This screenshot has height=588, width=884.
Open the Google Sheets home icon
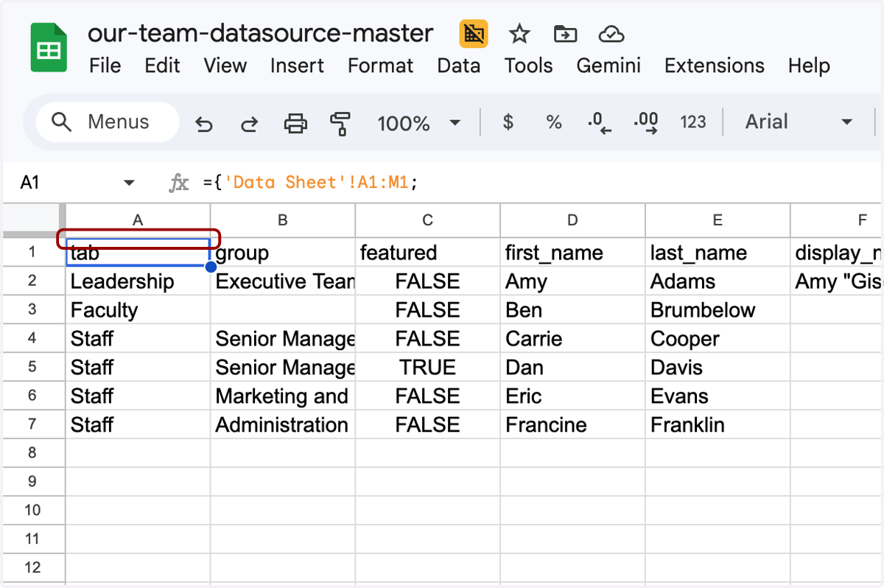(49, 48)
